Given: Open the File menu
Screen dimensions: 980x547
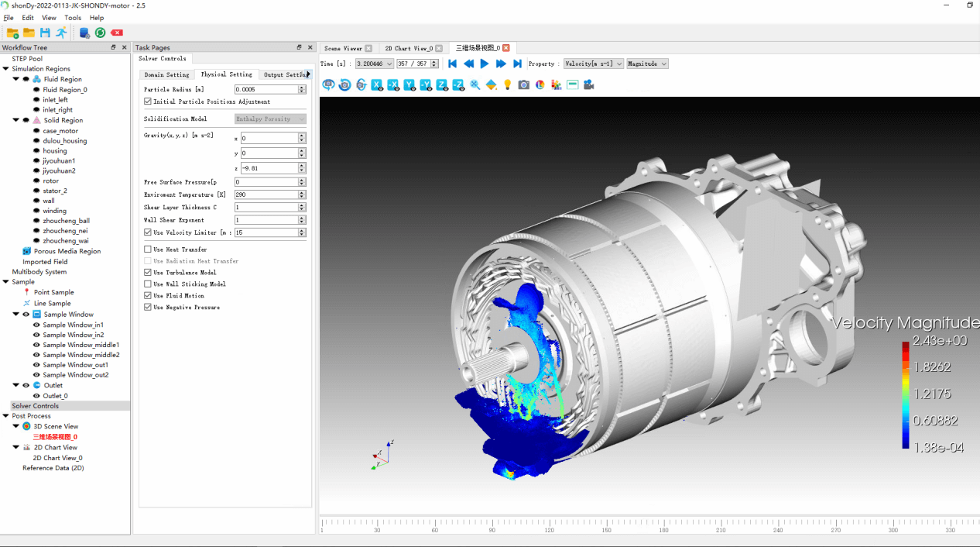Looking at the screenshot, I should (9, 18).
